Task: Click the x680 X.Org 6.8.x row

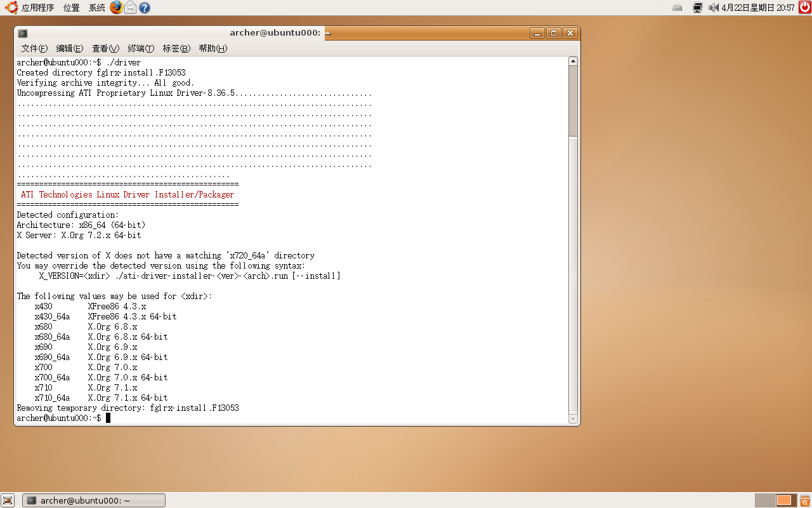Action: point(86,326)
